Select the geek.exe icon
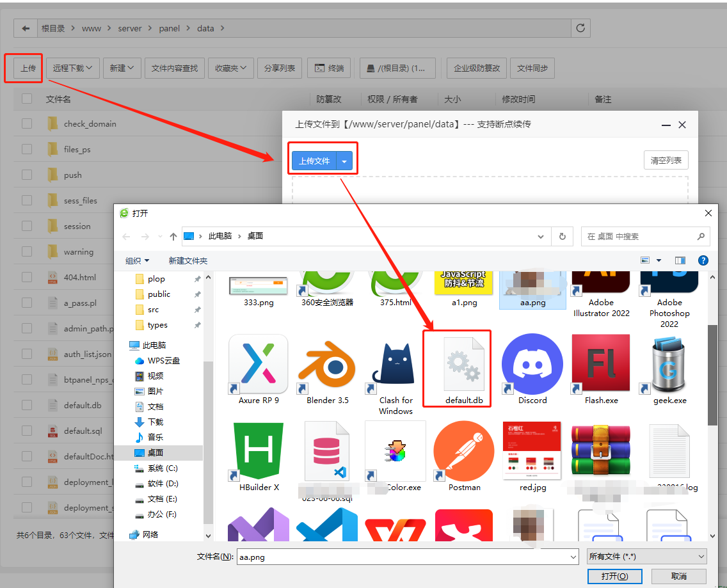Viewport: 727px width, 588px height. pyautogui.click(x=669, y=370)
